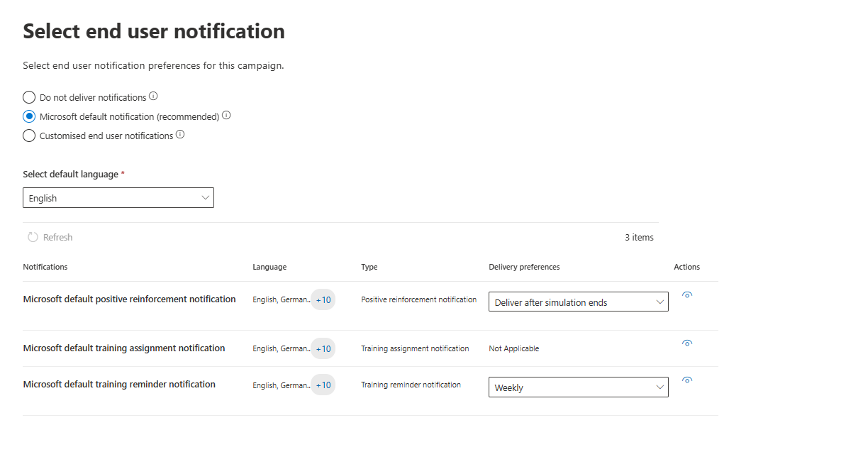
Task: Preview the training reminder notification eye icon
Action: pos(686,380)
